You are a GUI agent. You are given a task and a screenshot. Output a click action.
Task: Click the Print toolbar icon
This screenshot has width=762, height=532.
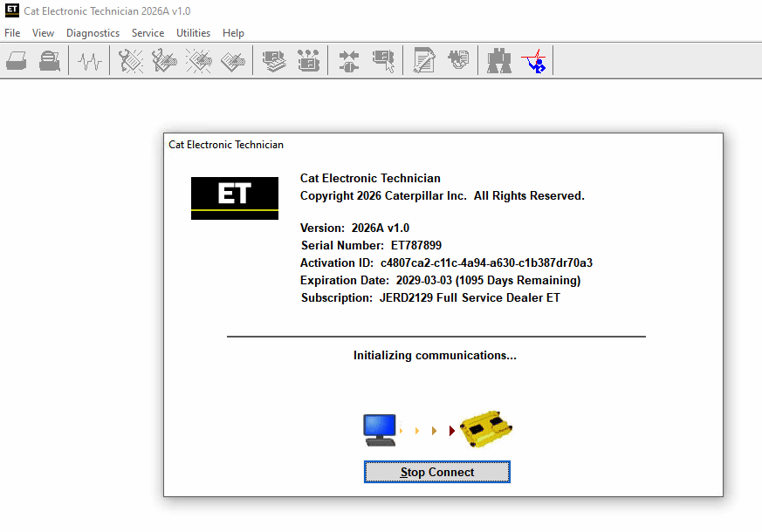tap(17, 61)
